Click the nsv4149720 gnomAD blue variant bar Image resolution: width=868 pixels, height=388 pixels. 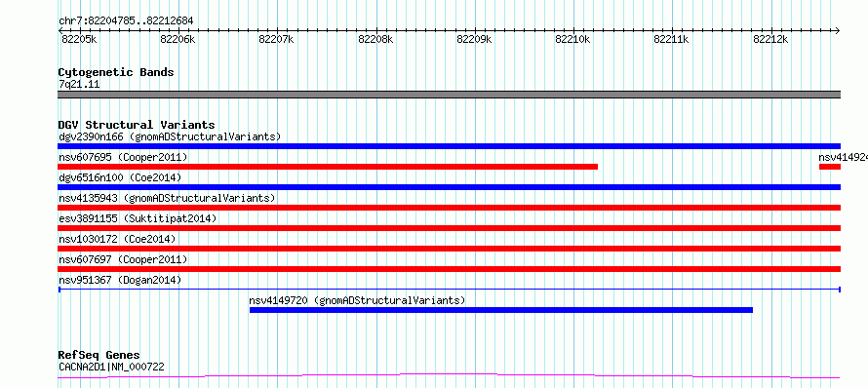click(x=501, y=310)
